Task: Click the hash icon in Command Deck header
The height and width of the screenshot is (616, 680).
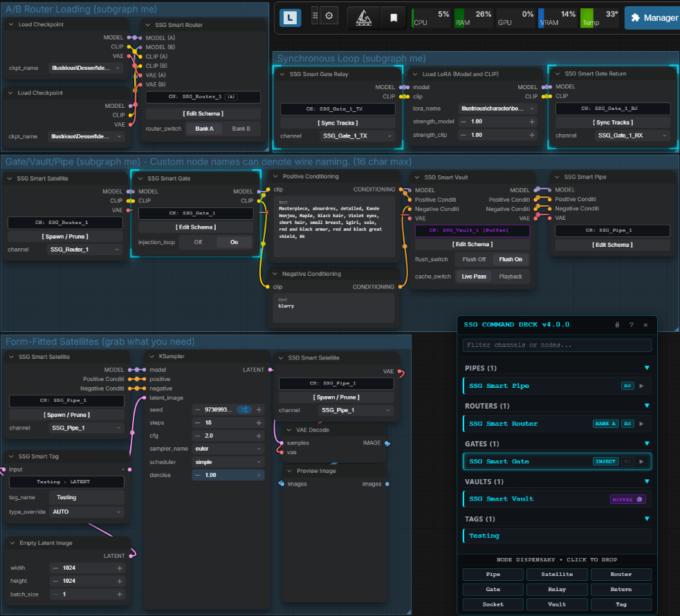Action: click(x=617, y=325)
